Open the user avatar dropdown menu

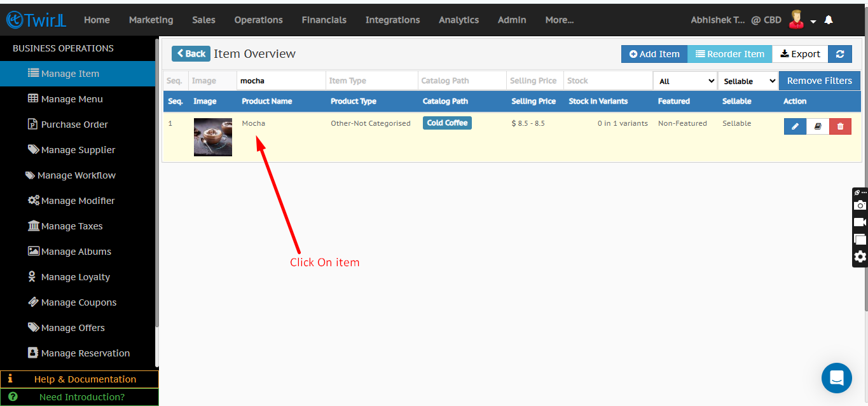(x=803, y=20)
